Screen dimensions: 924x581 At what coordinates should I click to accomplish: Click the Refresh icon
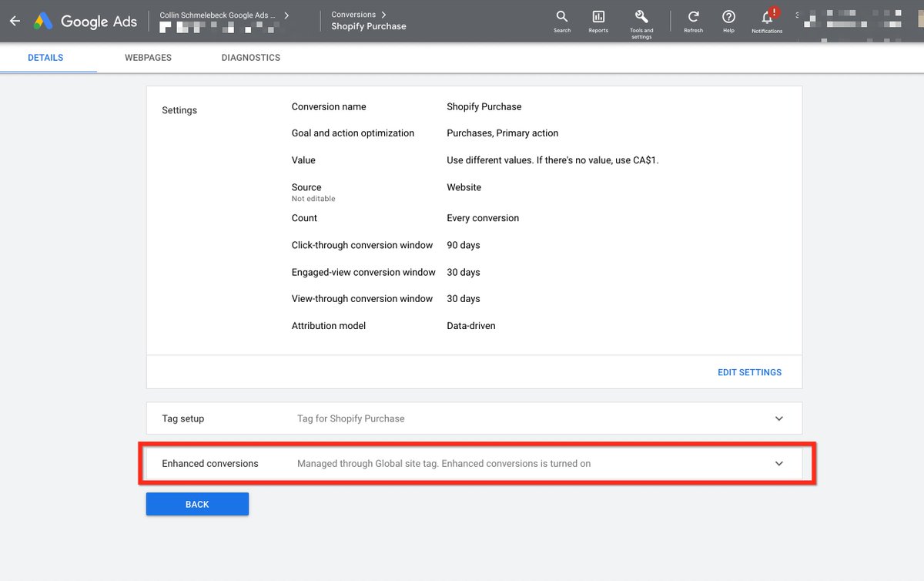(693, 22)
